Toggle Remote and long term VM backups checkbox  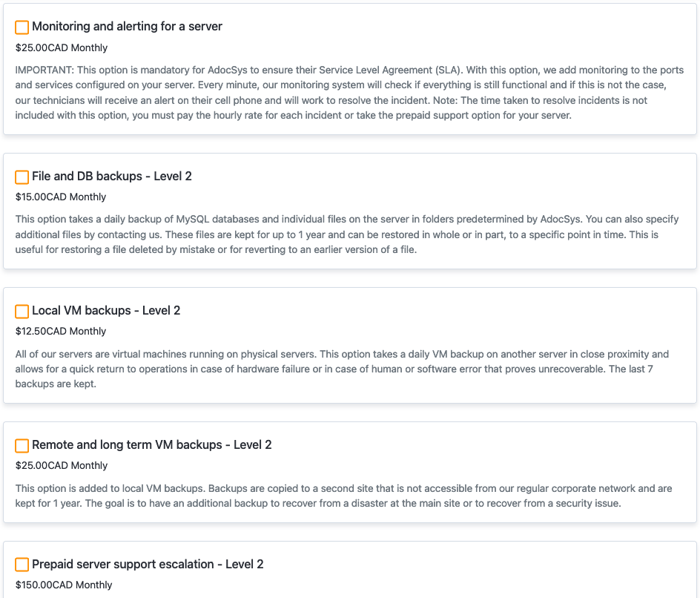click(22, 446)
